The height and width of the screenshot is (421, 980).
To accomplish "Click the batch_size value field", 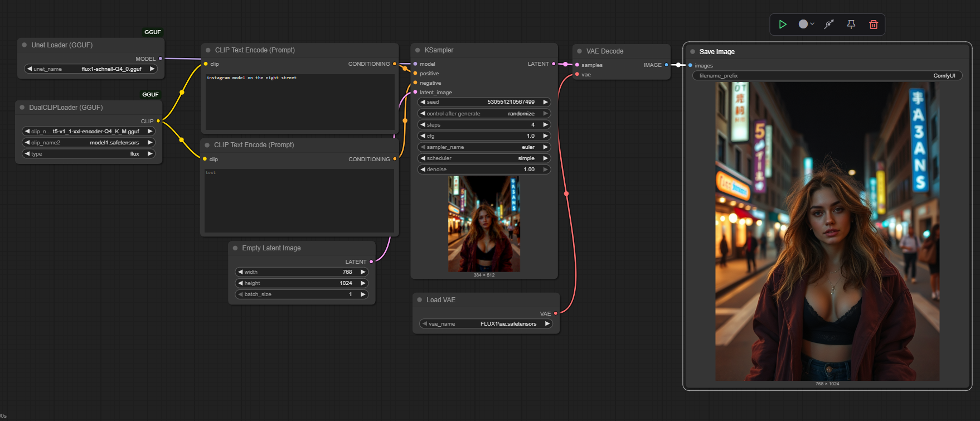I will point(302,294).
